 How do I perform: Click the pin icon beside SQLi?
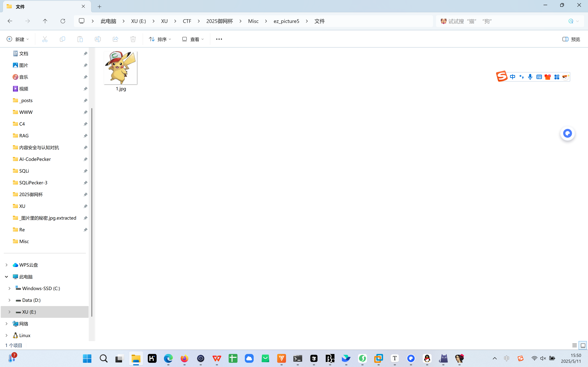(85, 171)
